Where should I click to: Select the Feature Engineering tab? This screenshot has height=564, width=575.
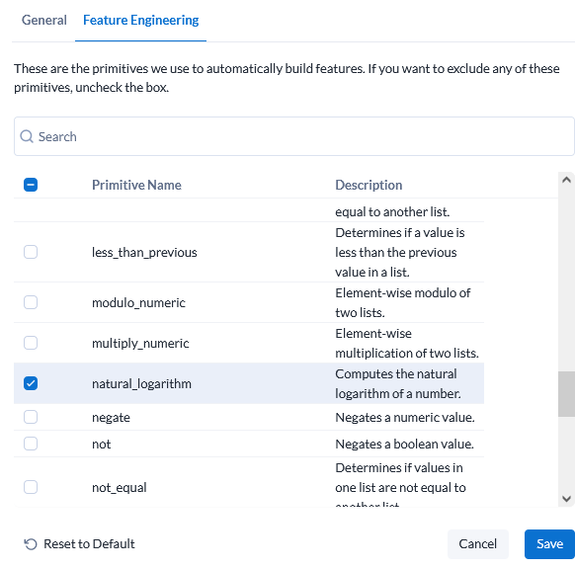[x=141, y=20]
